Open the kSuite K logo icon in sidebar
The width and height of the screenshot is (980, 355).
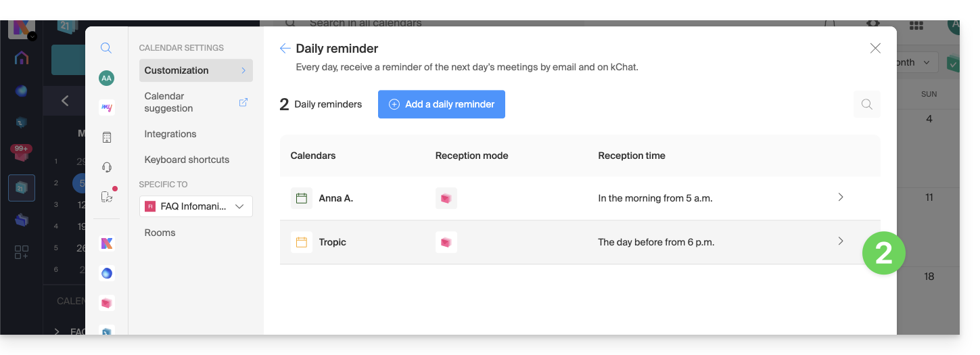(106, 243)
